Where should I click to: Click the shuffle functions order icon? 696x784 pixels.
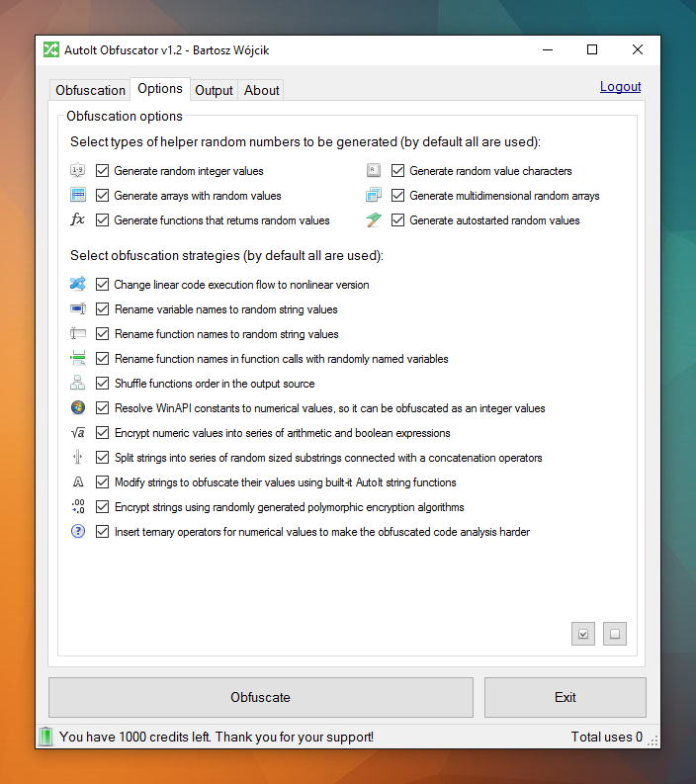click(x=77, y=383)
